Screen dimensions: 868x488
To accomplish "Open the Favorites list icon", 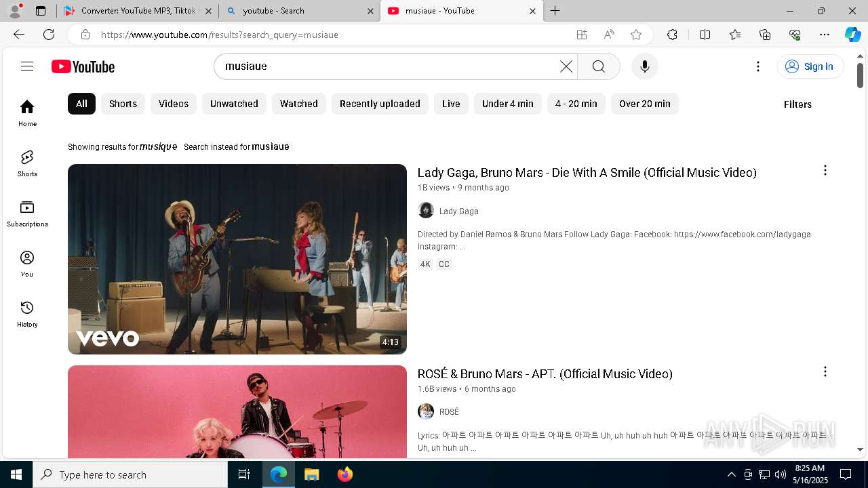I will point(735,35).
